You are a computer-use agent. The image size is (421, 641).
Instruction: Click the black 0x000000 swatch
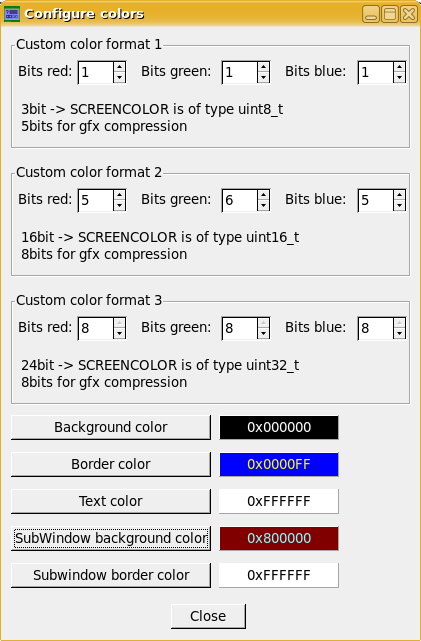279,427
